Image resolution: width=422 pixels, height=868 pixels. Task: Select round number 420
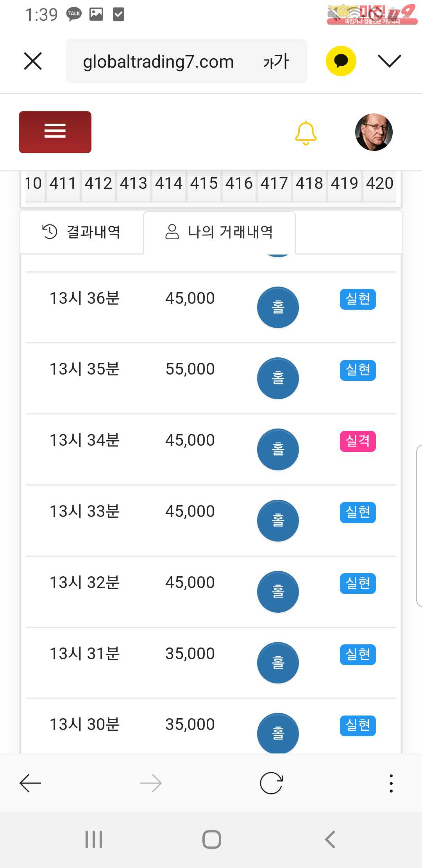(379, 183)
